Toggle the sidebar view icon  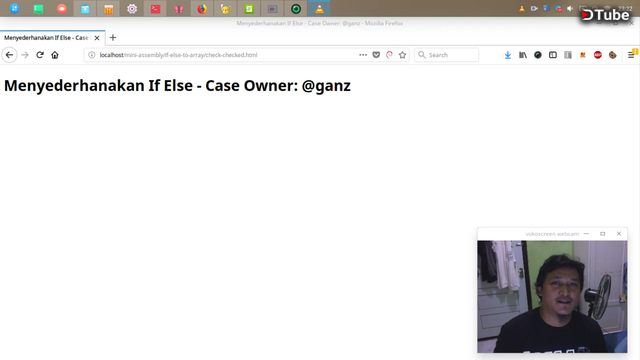click(x=553, y=55)
